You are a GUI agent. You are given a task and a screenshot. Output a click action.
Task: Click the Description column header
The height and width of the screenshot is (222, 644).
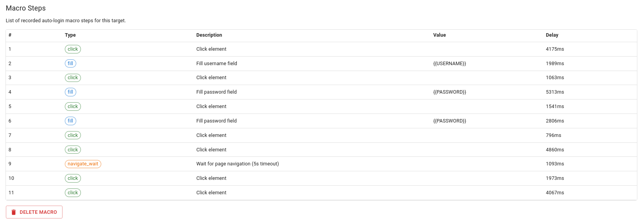pyautogui.click(x=209, y=35)
